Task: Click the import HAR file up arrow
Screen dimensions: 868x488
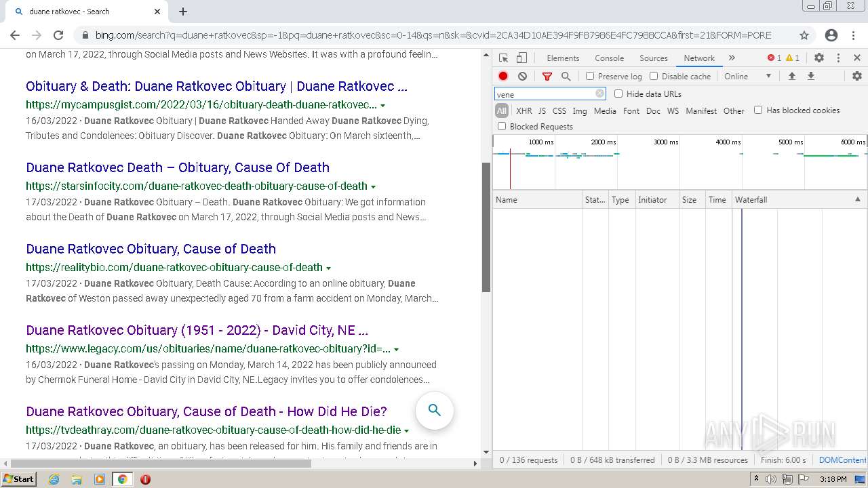Action: click(791, 77)
